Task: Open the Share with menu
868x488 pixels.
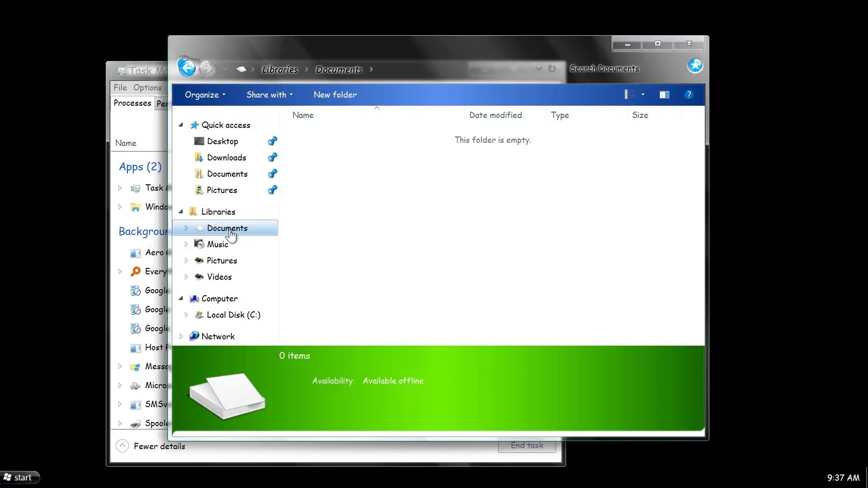Action: coord(269,95)
